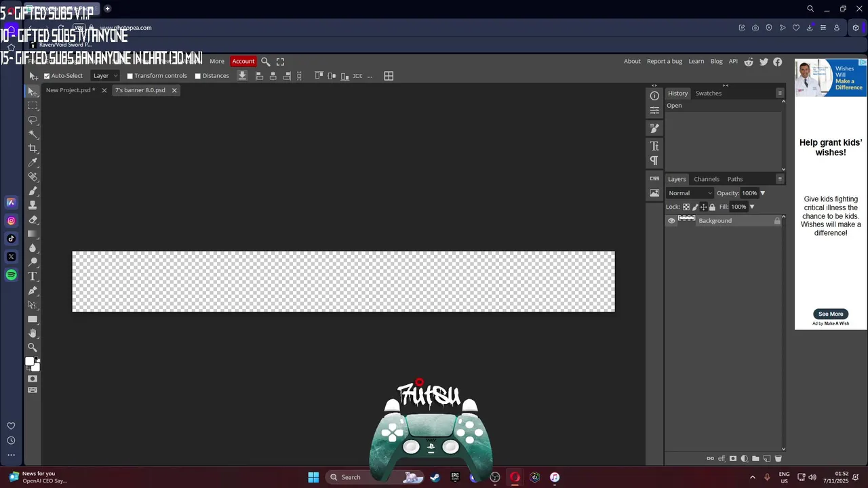Click the red Account button
This screenshot has width=868, height=488.
[243, 61]
